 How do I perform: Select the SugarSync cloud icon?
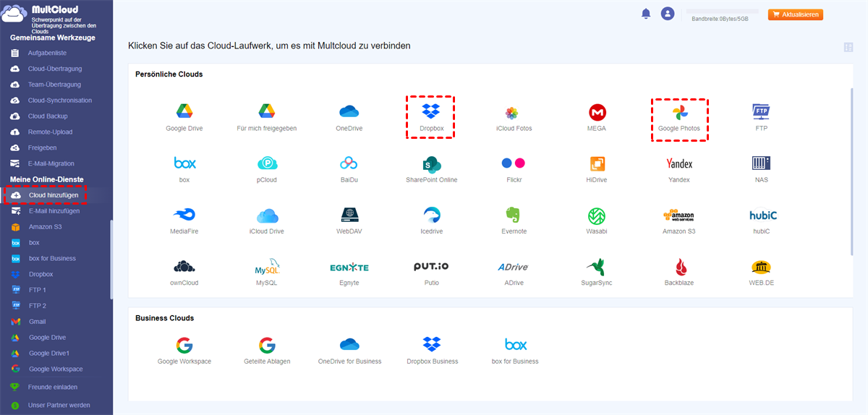(597, 266)
